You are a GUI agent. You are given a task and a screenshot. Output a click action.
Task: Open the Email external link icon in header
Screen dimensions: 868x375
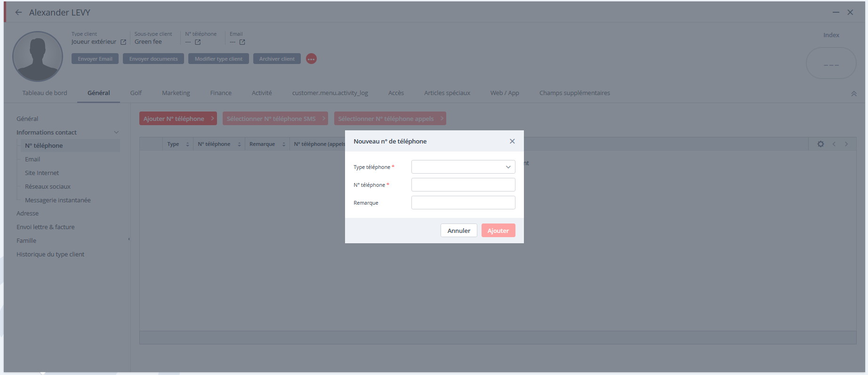click(242, 42)
